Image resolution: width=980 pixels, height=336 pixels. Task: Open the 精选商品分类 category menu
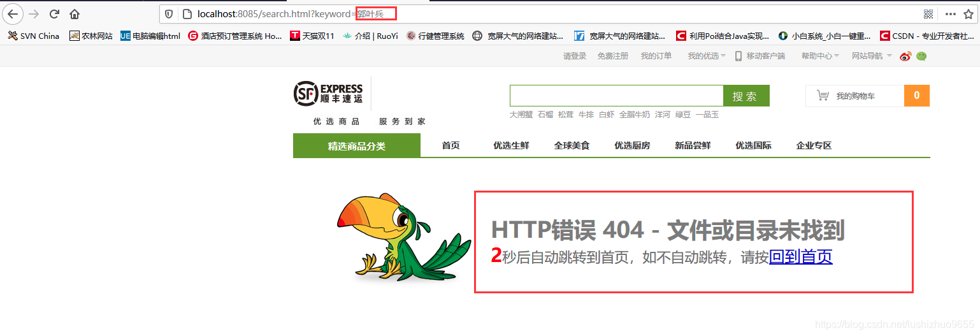click(357, 145)
